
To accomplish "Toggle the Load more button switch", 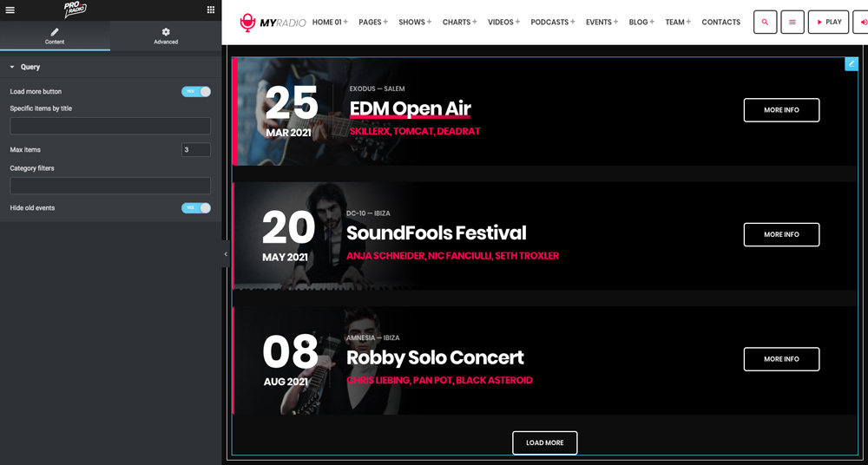I will pyautogui.click(x=196, y=91).
